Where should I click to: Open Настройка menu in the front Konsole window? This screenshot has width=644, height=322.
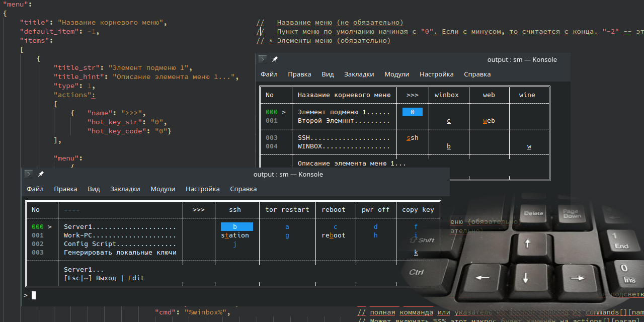pyautogui.click(x=202, y=189)
